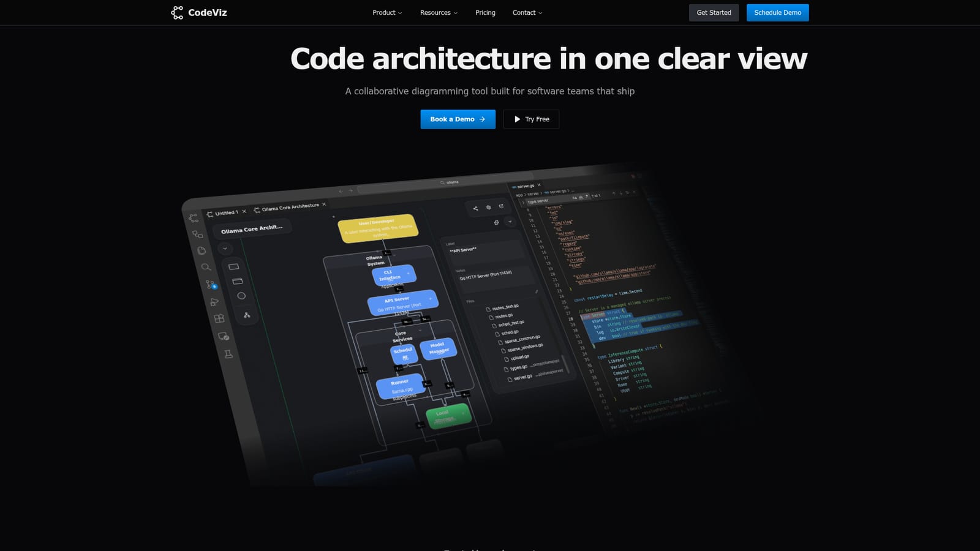Open routes.go in the Files list
Screen dimensions: 980x551
click(500, 317)
